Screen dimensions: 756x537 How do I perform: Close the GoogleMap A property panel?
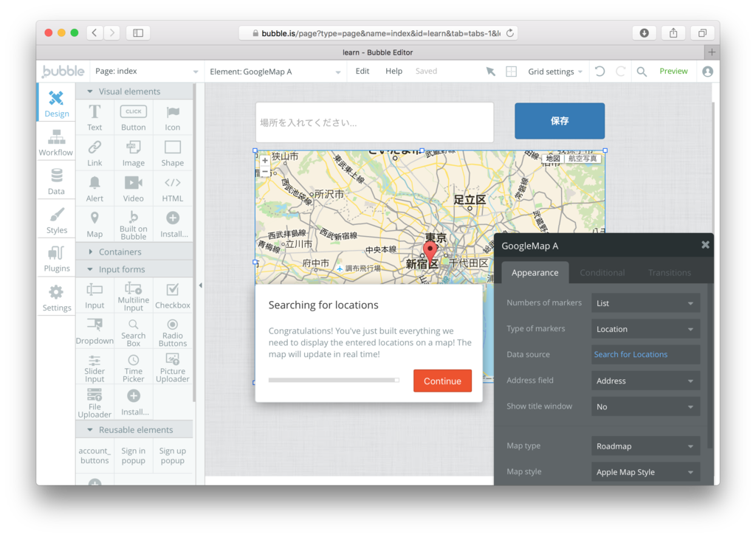click(x=705, y=245)
